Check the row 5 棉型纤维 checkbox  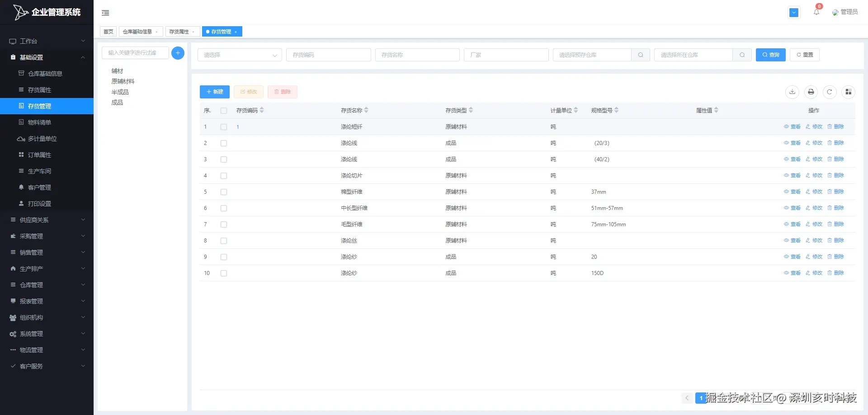pos(224,192)
